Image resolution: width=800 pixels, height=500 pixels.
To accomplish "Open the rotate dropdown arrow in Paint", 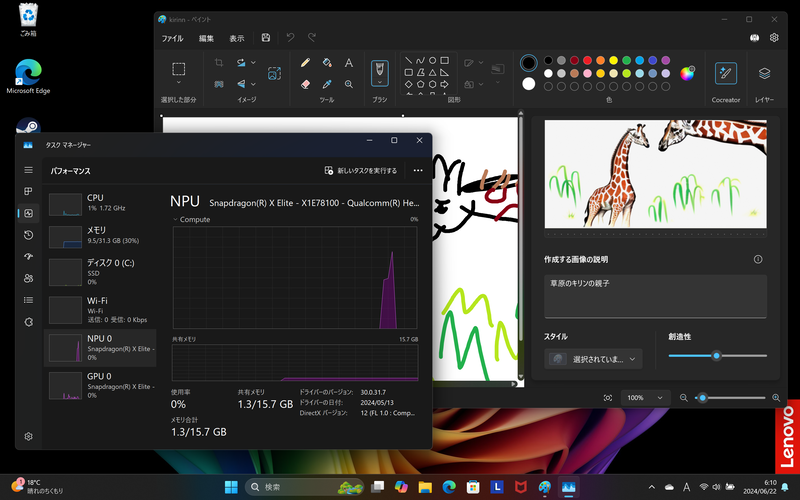I will click(254, 63).
